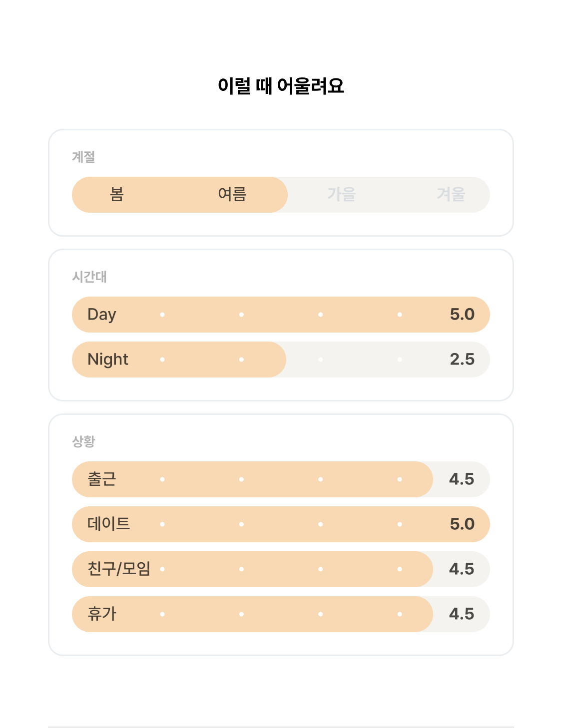Select the 여름 season segment

232,194
